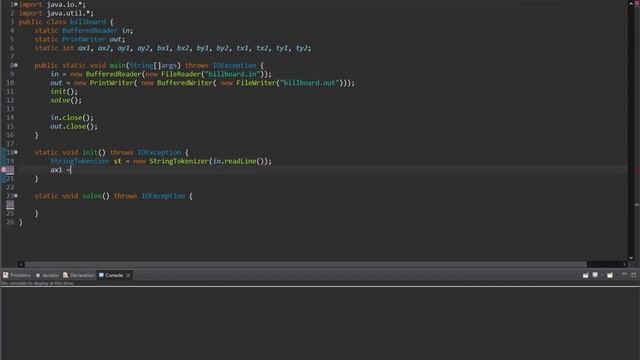The image size is (640, 360).
Task: Click 'FileReader' on line 9
Action: pyautogui.click(x=181, y=74)
